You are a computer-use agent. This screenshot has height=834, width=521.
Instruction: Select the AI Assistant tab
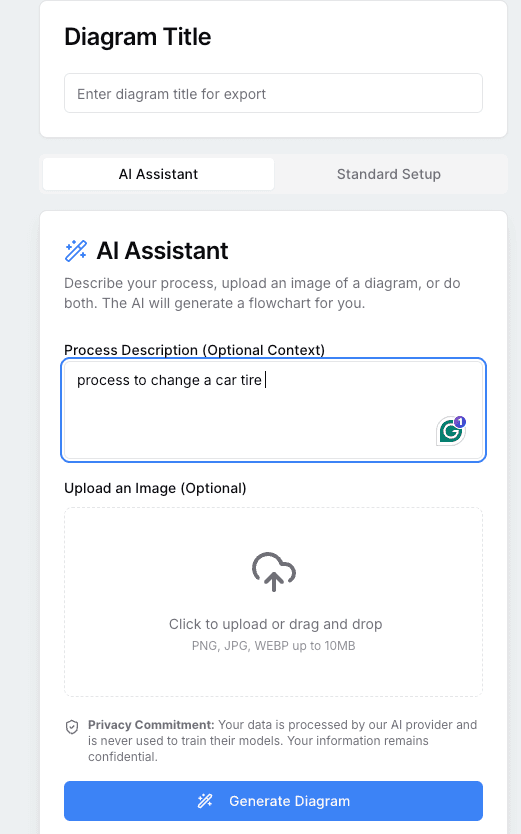tap(158, 174)
